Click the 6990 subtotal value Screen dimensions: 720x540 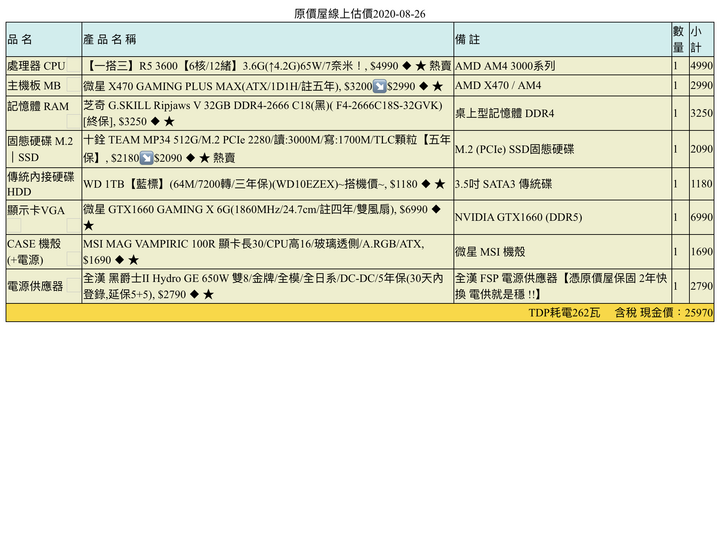coord(702,217)
